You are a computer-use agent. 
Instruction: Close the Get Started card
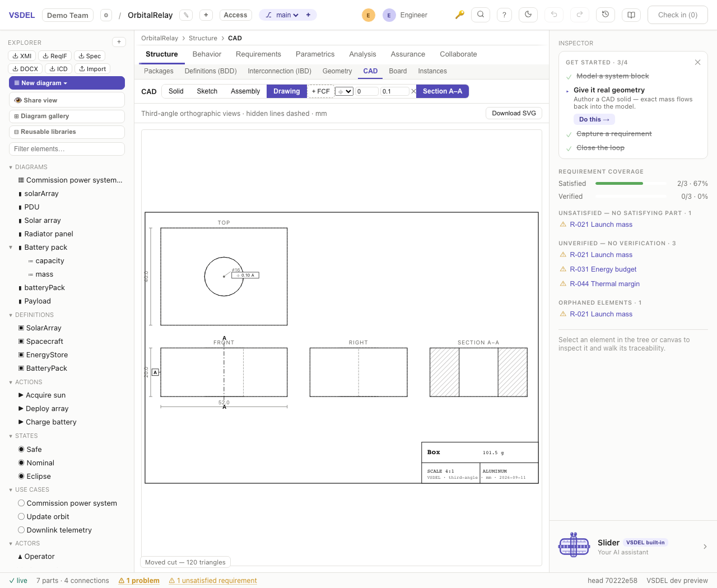[697, 62]
